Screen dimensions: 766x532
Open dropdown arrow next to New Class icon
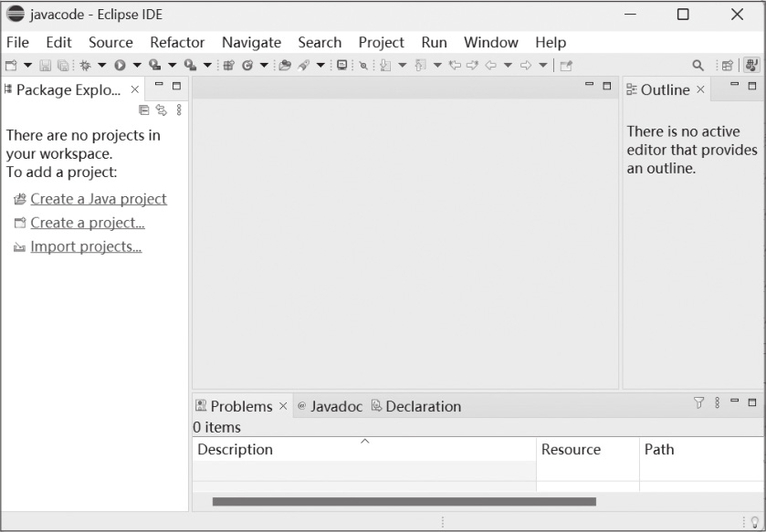coord(264,65)
